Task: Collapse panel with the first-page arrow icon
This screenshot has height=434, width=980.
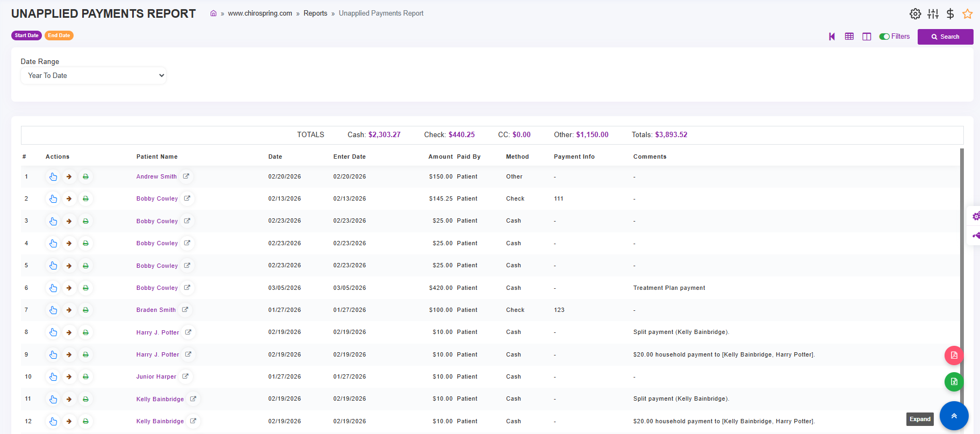Action: 832,37
